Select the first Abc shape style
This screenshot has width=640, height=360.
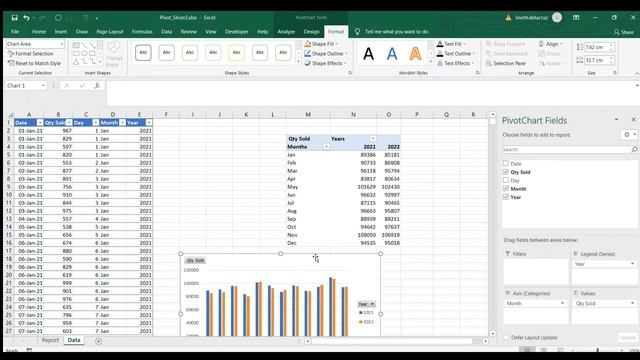point(143,53)
